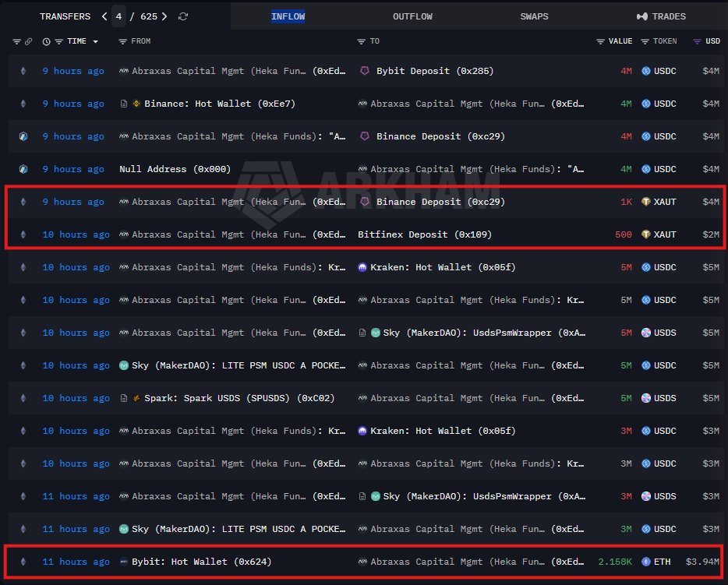Viewport: 728px width, 585px height.
Task: Click USDC token icon in Bybit Deposit row
Action: click(x=645, y=71)
